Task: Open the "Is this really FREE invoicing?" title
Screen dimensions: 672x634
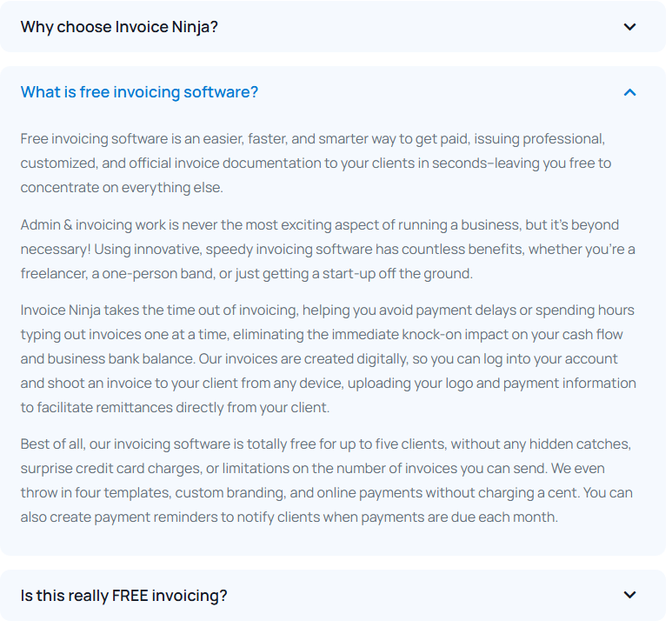Action: point(123,596)
